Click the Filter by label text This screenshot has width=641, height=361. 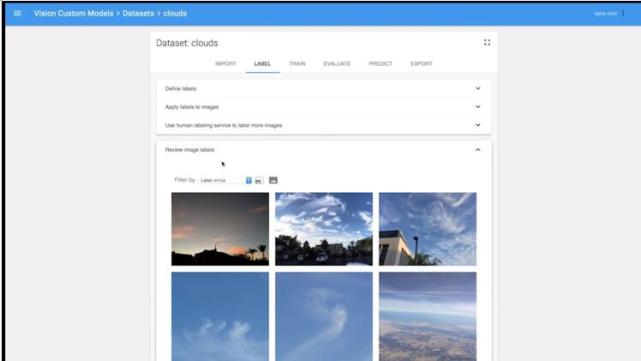185,180
